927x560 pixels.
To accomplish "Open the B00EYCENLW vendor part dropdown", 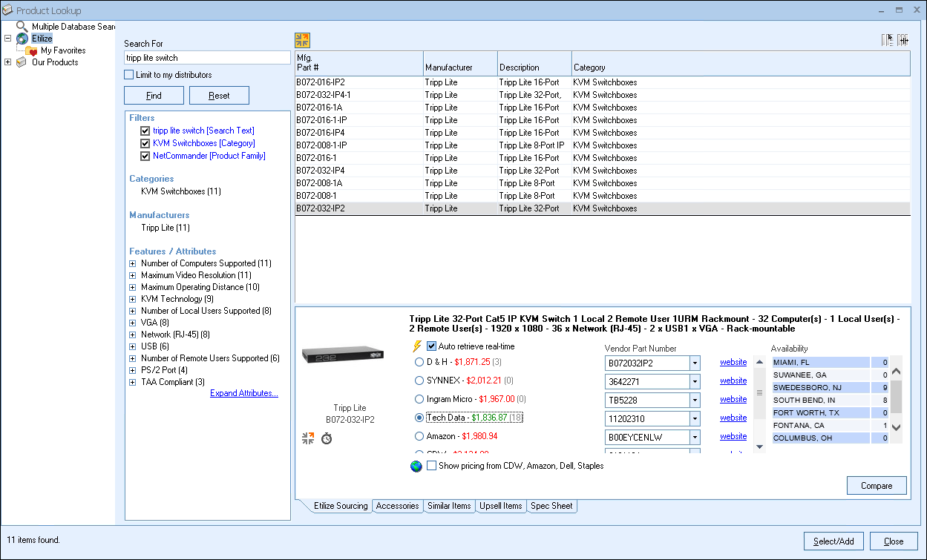I will 695,437.
